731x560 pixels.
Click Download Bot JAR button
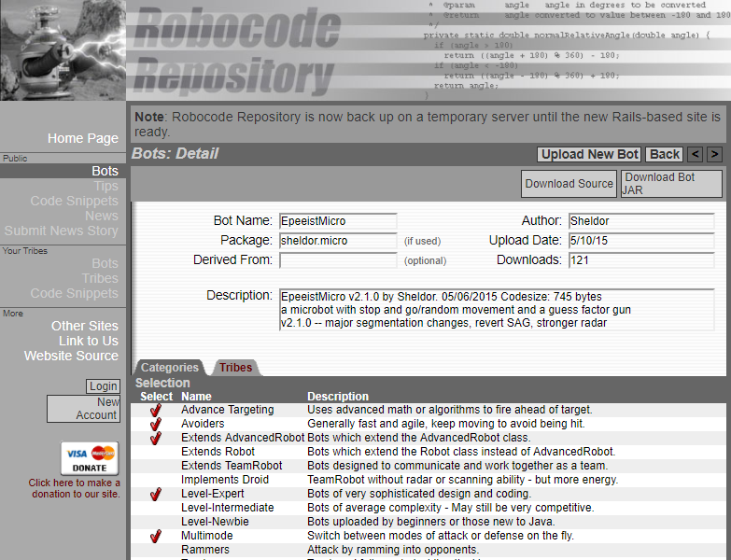pos(671,184)
